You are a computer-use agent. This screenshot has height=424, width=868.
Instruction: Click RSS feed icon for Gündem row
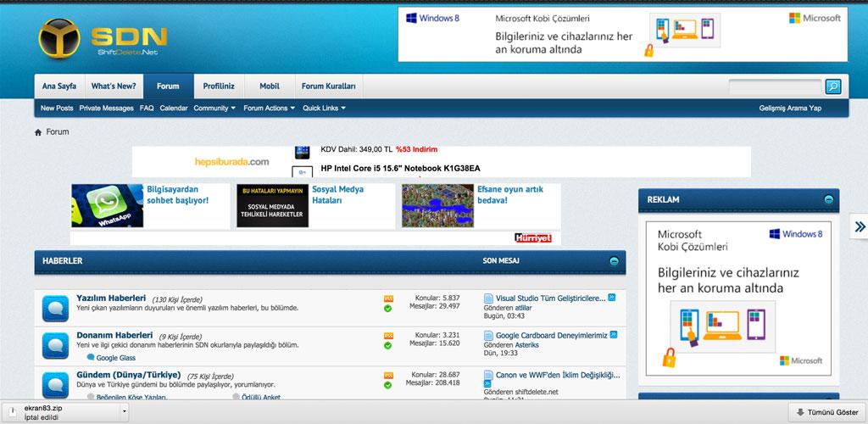pos(388,376)
